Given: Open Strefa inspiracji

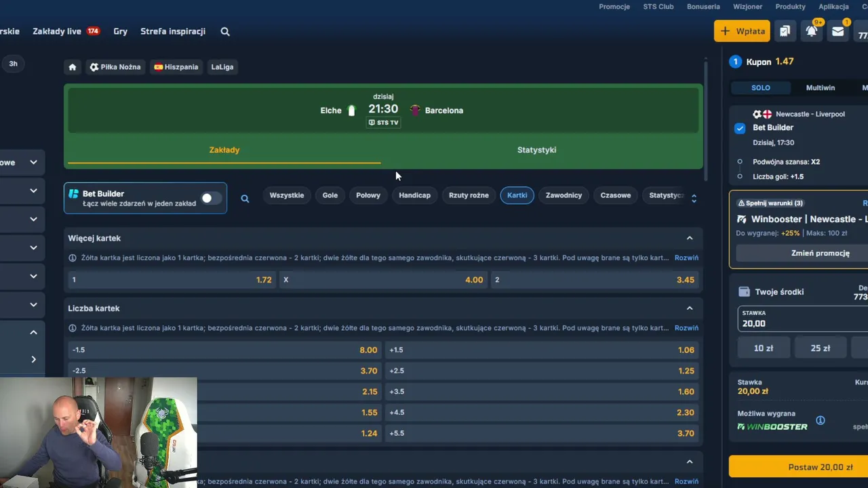Looking at the screenshot, I should point(173,31).
